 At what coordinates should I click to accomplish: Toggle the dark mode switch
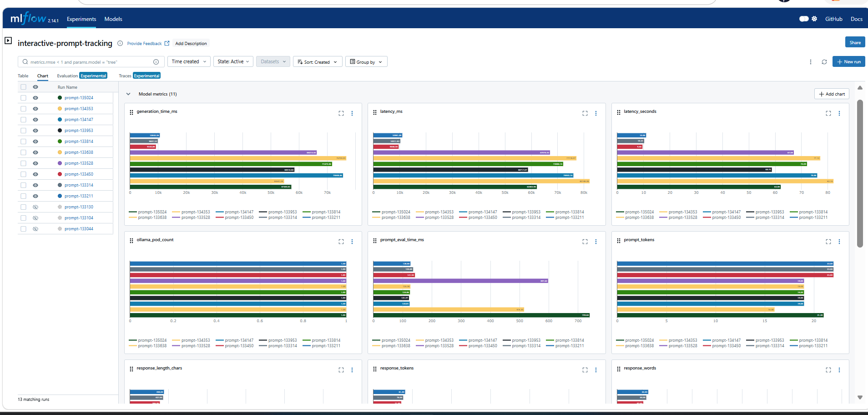pos(804,19)
